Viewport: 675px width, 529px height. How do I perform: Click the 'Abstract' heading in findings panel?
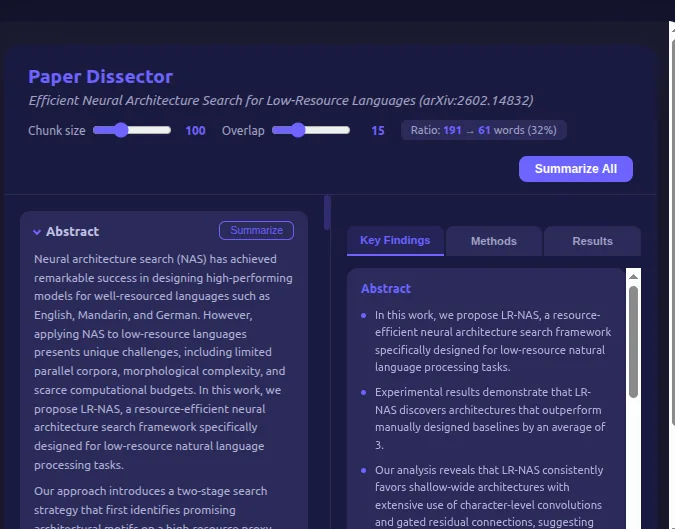[386, 288]
